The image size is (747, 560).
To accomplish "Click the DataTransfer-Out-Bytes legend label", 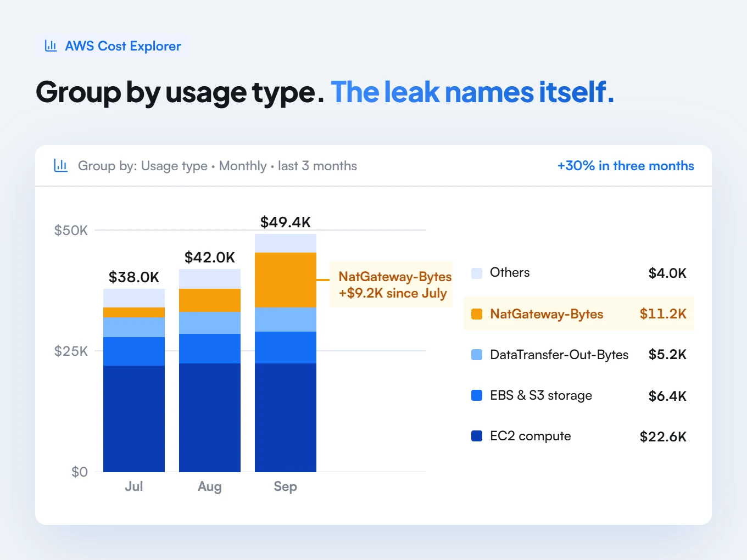I will click(x=559, y=355).
